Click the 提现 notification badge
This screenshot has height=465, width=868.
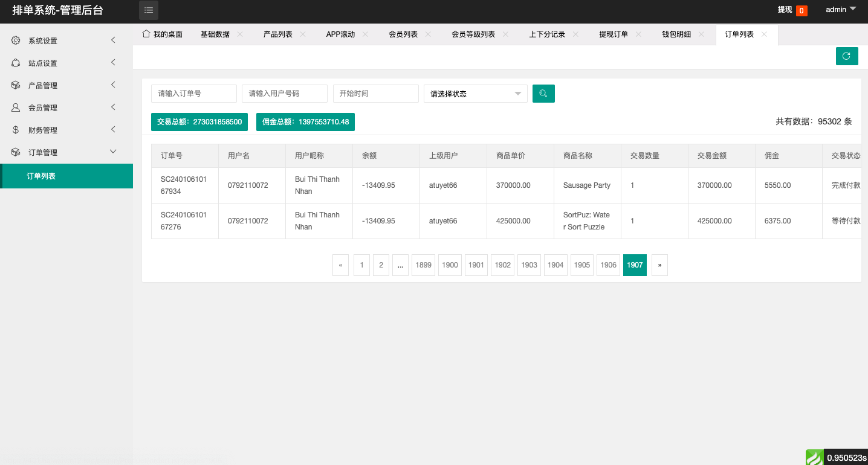[x=801, y=10]
